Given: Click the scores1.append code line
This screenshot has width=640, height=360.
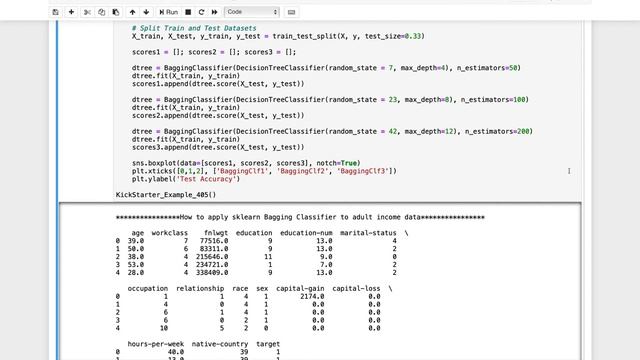Looking at the screenshot, I should (218, 84).
